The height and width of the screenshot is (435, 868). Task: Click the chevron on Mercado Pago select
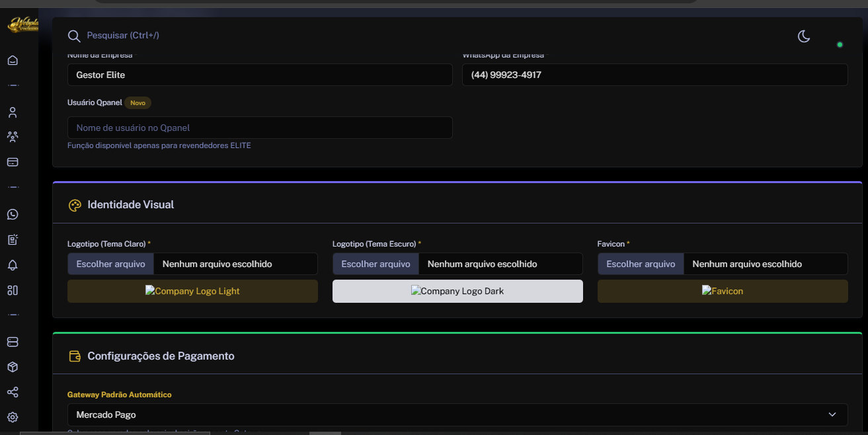click(x=832, y=415)
